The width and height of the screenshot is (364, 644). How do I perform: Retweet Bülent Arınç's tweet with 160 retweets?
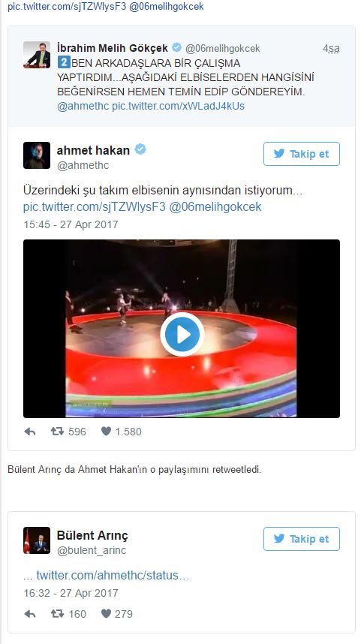[57, 614]
